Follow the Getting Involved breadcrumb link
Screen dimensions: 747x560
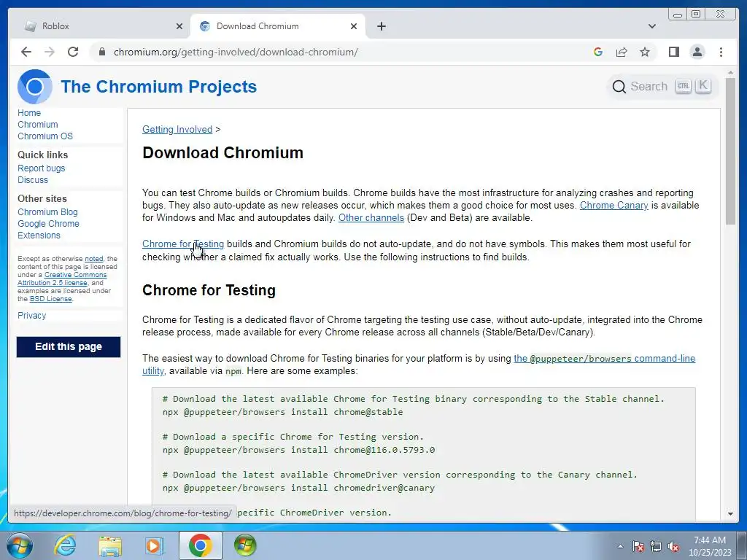(177, 130)
